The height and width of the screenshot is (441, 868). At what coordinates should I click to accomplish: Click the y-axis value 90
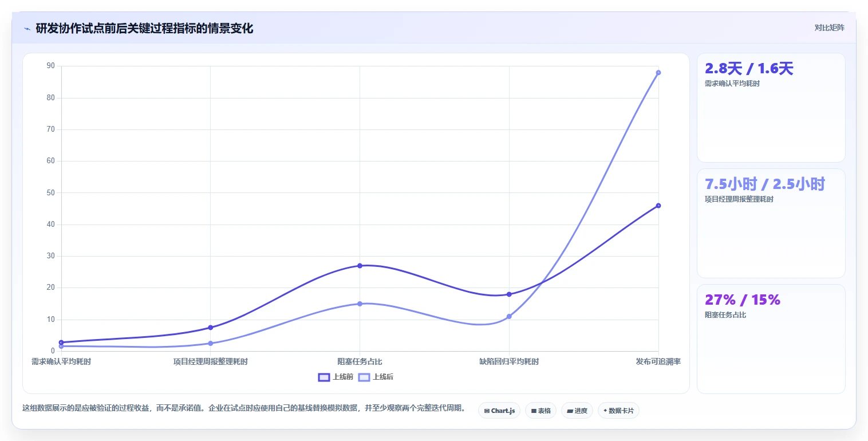pyautogui.click(x=51, y=66)
